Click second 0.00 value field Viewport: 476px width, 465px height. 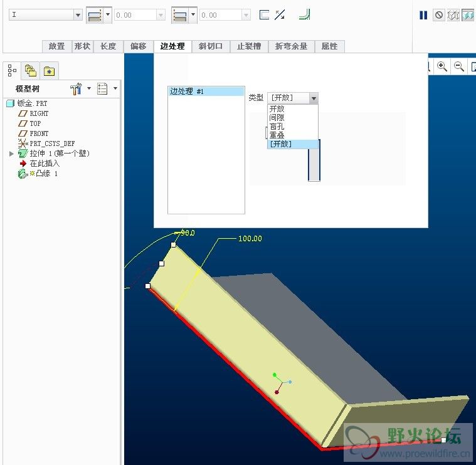point(220,15)
